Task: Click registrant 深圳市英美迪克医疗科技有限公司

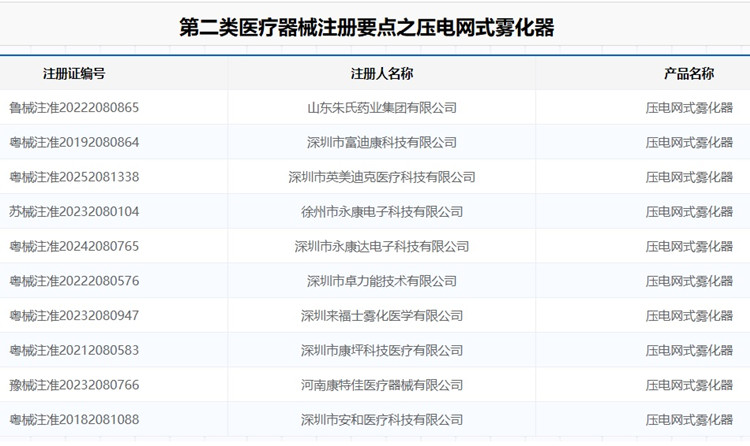Action: pos(381,177)
